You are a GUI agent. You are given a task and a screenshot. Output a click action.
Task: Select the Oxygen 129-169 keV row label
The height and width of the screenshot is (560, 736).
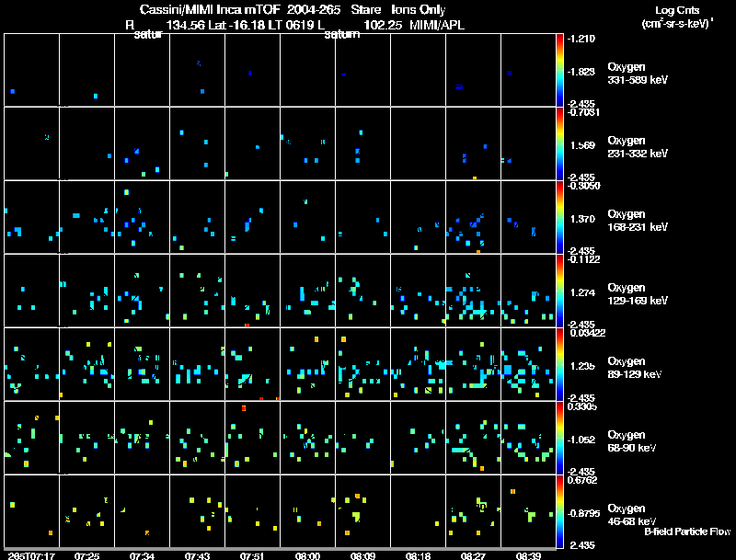pyautogui.click(x=638, y=294)
